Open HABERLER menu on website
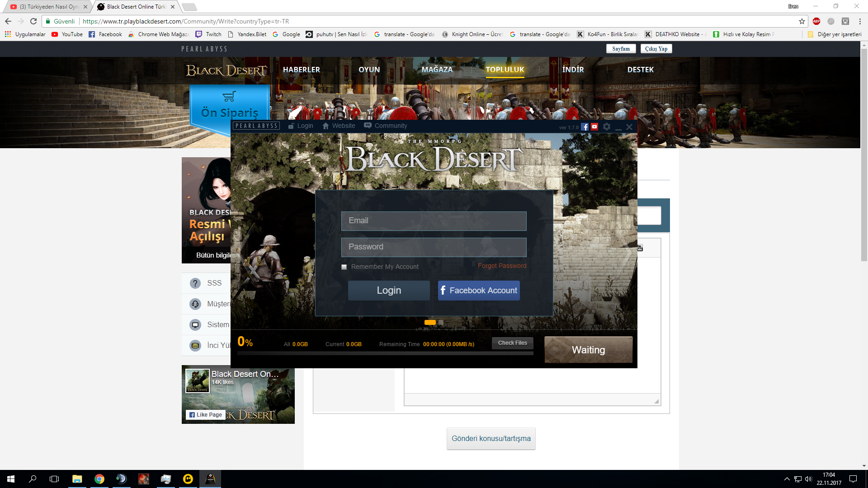Screen dimensions: 868x488 tap(301, 70)
